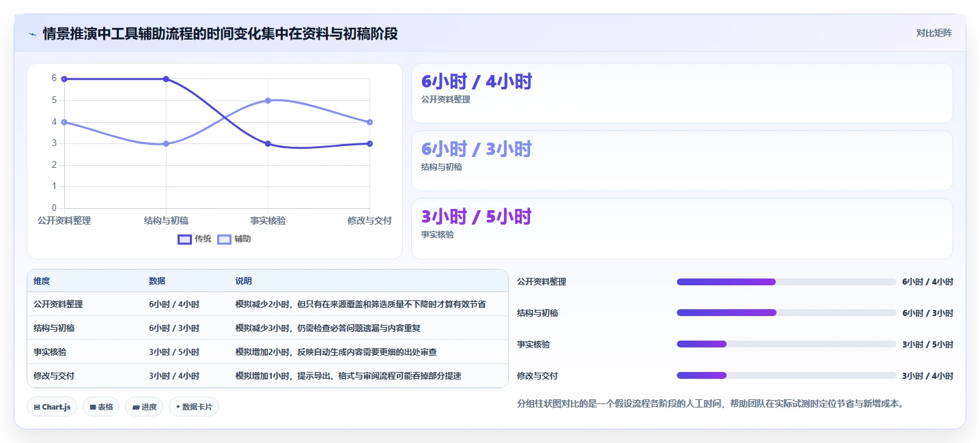
Task: Click the 对比矩阵 label in the header
Action: click(x=934, y=33)
